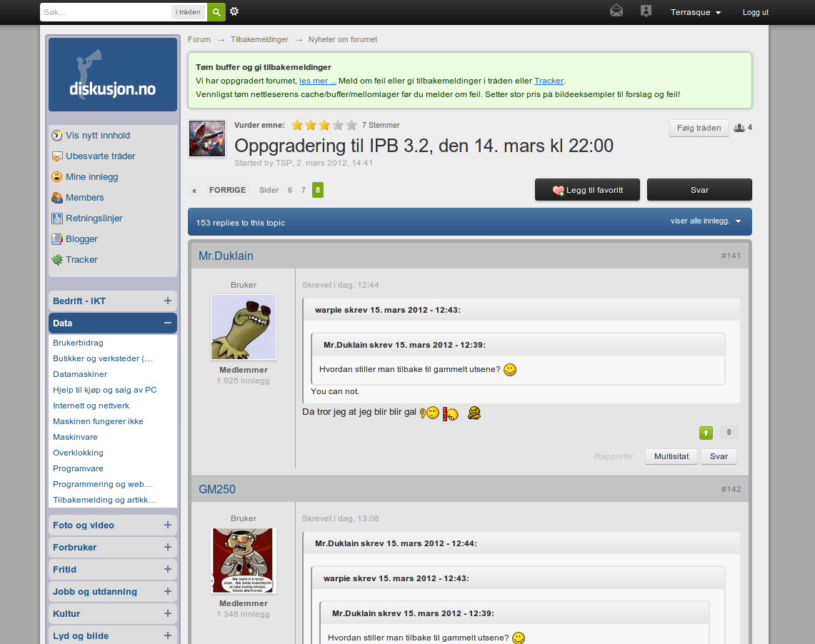Open Overklokking subforum
This screenshot has width=815, height=644.
click(78, 453)
